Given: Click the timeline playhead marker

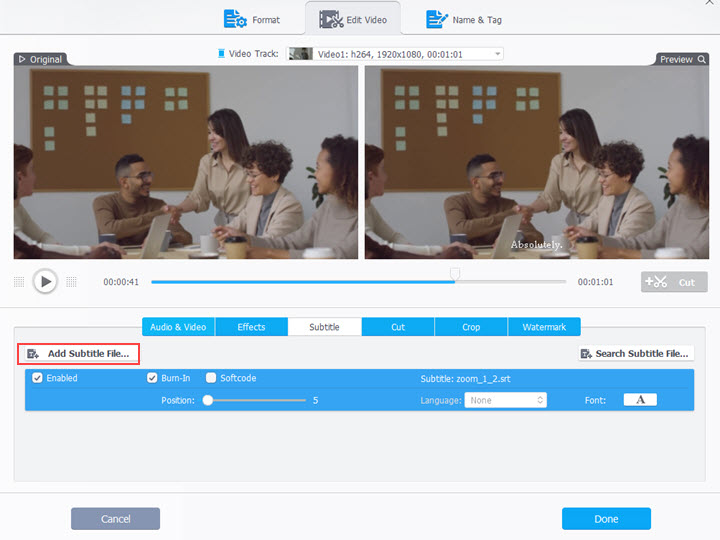Looking at the screenshot, I should pyautogui.click(x=455, y=274).
